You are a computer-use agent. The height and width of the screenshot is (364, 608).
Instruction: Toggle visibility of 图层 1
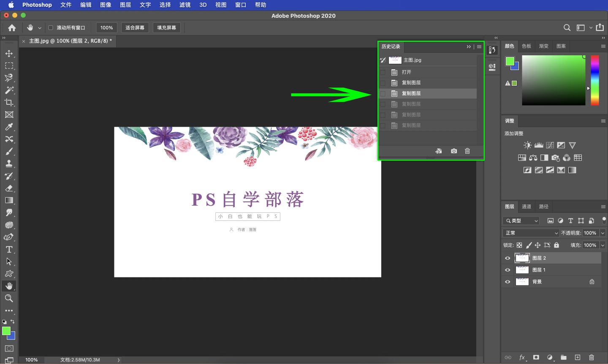[x=508, y=270]
